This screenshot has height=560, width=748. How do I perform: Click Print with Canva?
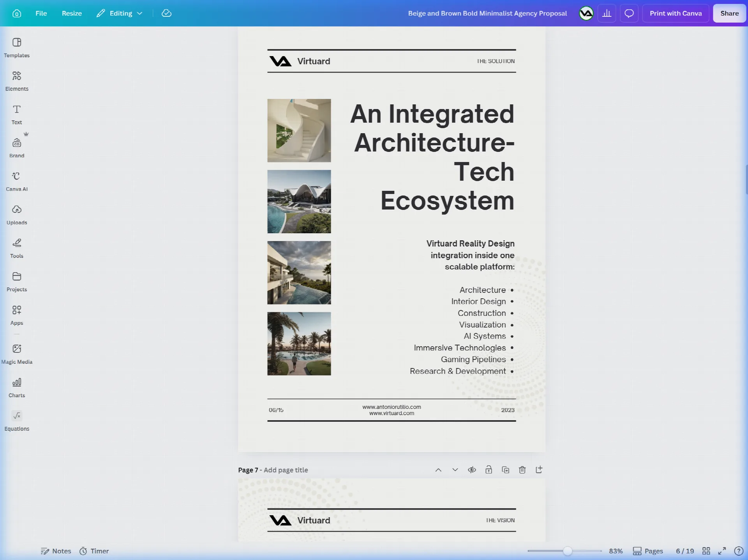click(x=676, y=13)
